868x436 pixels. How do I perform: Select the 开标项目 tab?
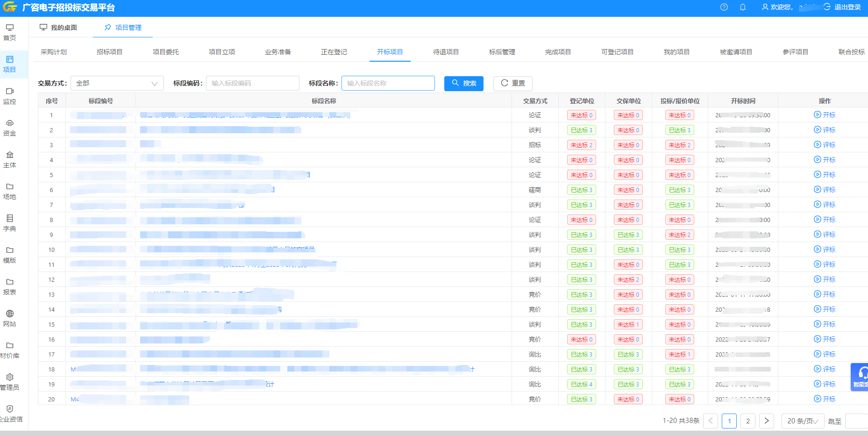pyautogui.click(x=390, y=52)
